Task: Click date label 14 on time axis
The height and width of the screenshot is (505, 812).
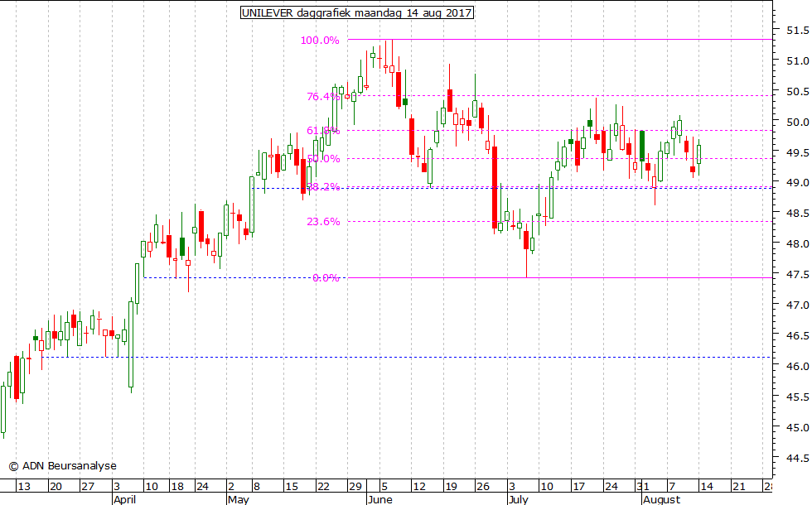Action: [706, 487]
